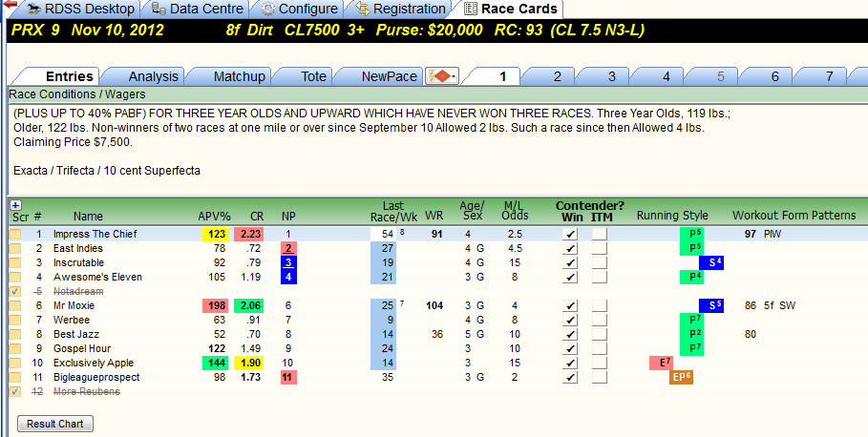The height and width of the screenshot is (437, 868).
Task: Open the red diamond race selector dropdown
Action: tap(442, 76)
